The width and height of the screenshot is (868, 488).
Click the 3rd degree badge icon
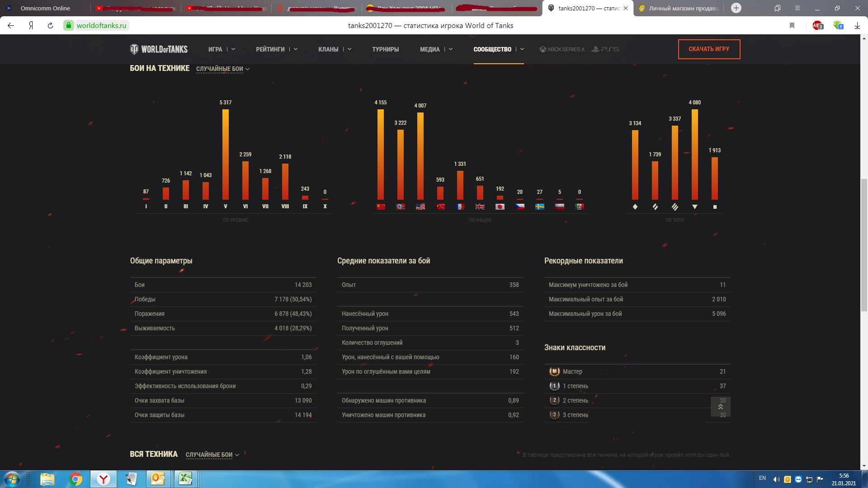click(x=554, y=415)
